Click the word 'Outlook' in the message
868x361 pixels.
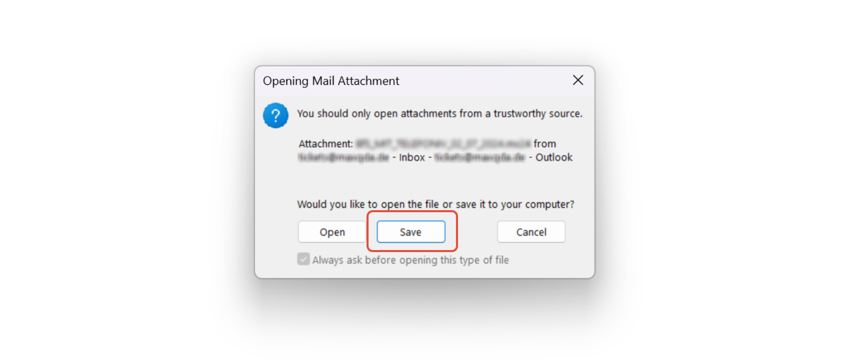(554, 157)
